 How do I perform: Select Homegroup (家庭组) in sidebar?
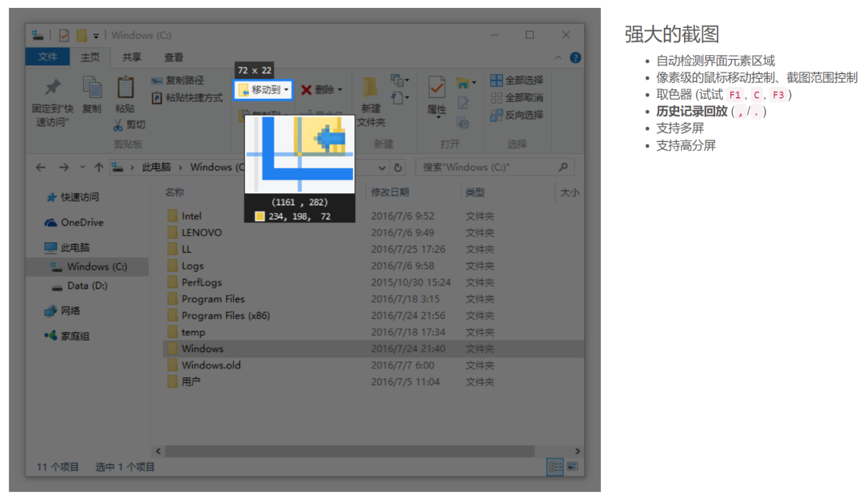67,336
